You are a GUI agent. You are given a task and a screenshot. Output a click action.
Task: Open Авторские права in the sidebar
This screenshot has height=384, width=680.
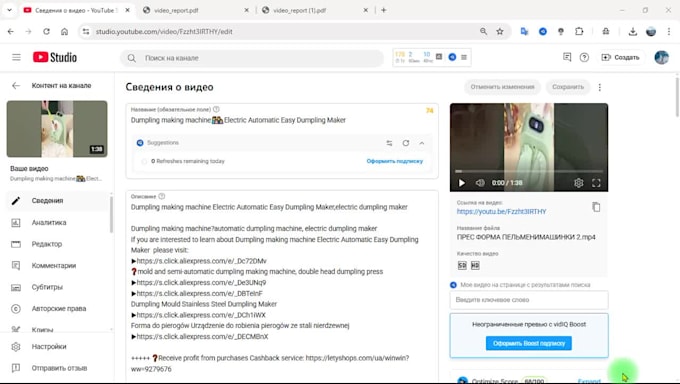[x=57, y=309]
